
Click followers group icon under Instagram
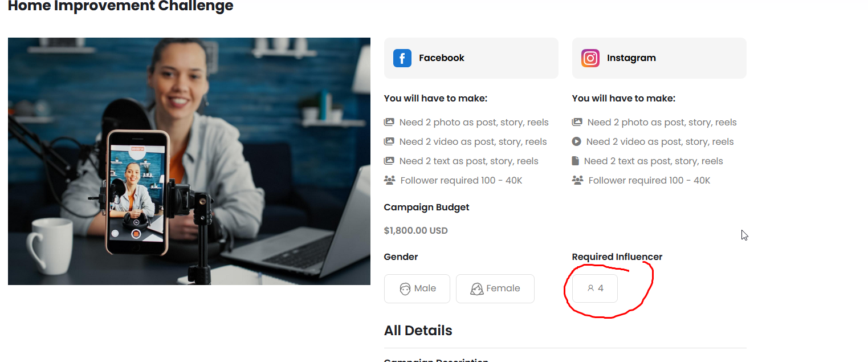(x=578, y=180)
